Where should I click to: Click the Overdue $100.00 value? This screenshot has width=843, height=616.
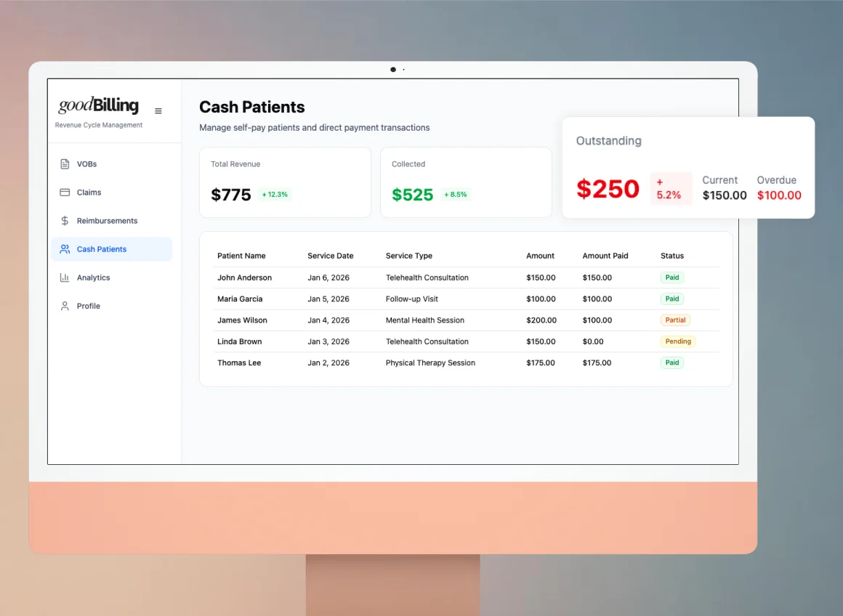[779, 195]
